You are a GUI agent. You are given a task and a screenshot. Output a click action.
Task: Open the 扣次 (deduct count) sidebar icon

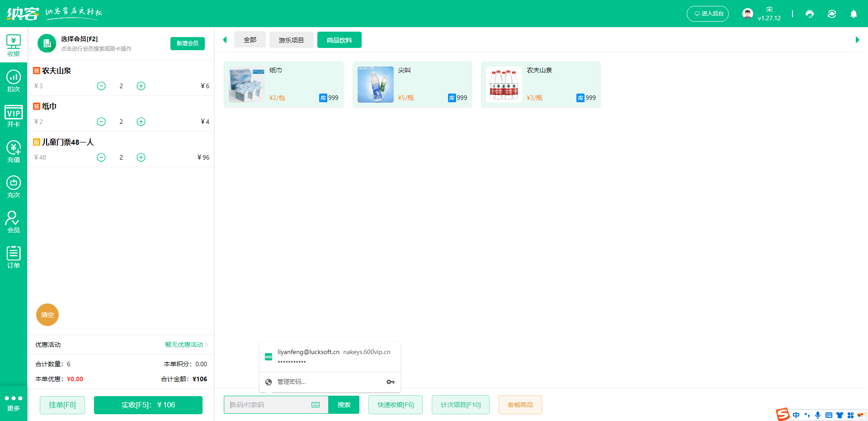click(14, 81)
